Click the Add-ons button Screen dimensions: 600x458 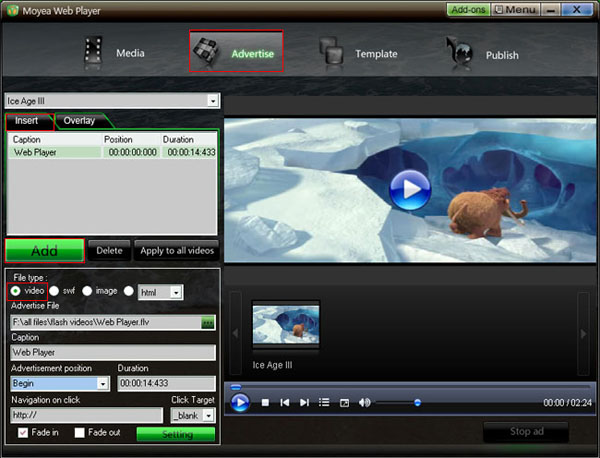click(468, 10)
